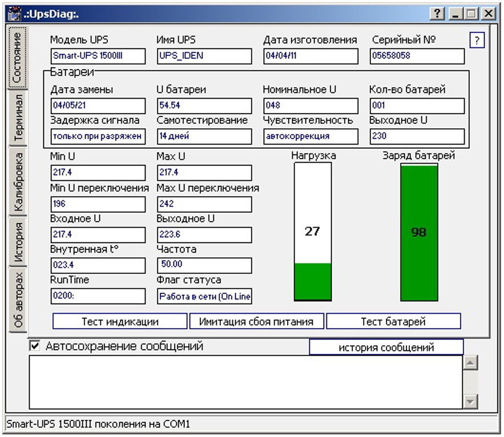This screenshot has width=504, height=437.
Task: Click inside the empty message log area
Action: click(x=246, y=382)
